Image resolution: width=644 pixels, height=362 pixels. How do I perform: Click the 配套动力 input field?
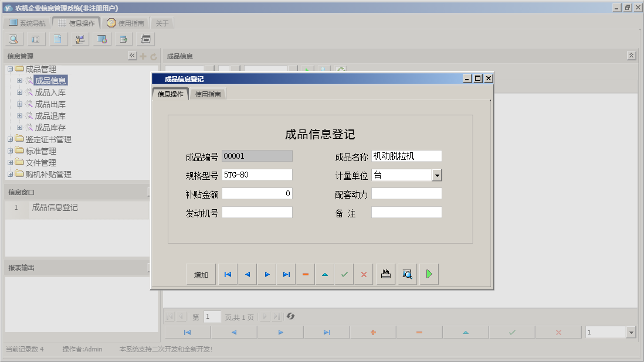(406, 193)
